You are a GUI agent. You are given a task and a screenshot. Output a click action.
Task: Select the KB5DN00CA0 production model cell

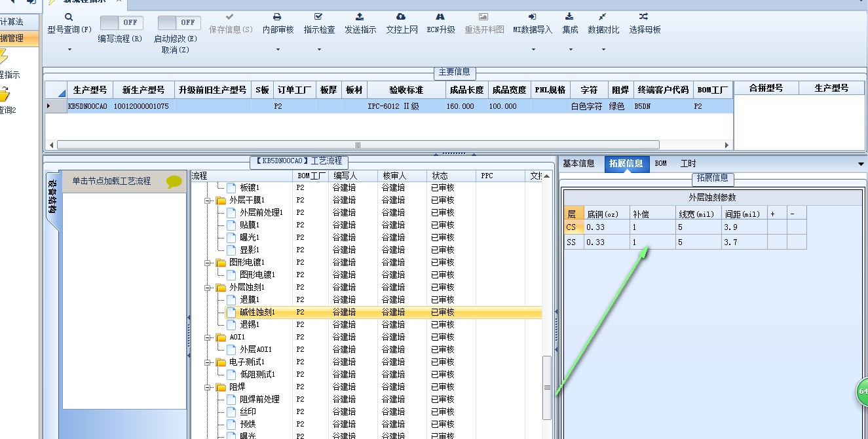88,106
